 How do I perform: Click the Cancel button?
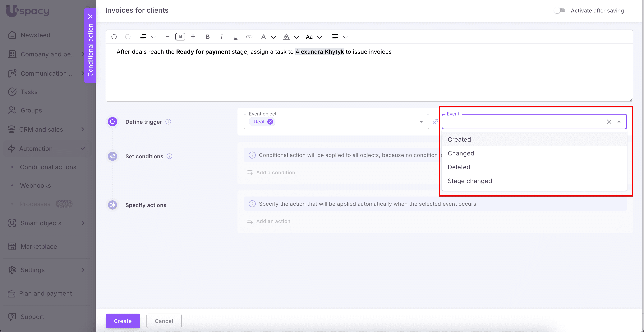point(164,321)
